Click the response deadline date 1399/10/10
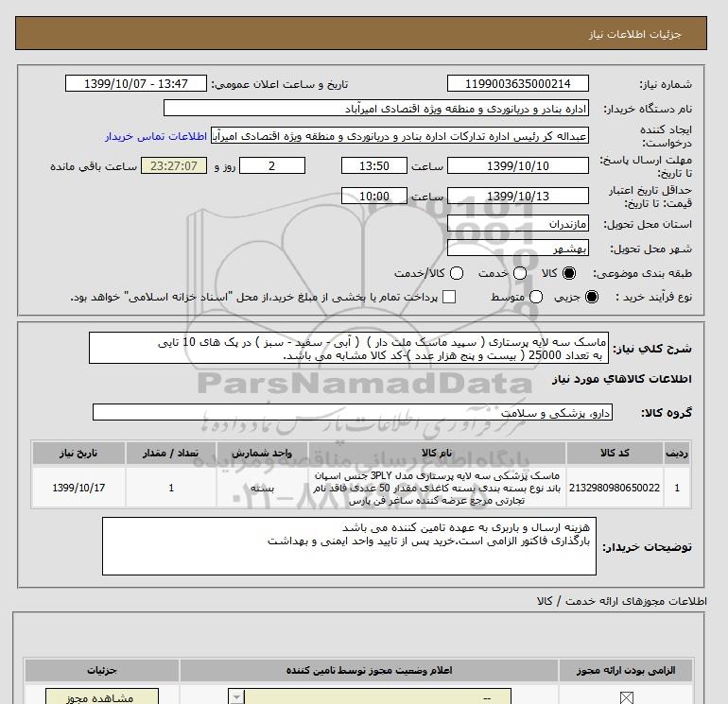Image resolution: width=728 pixels, height=704 pixels. (518, 165)
